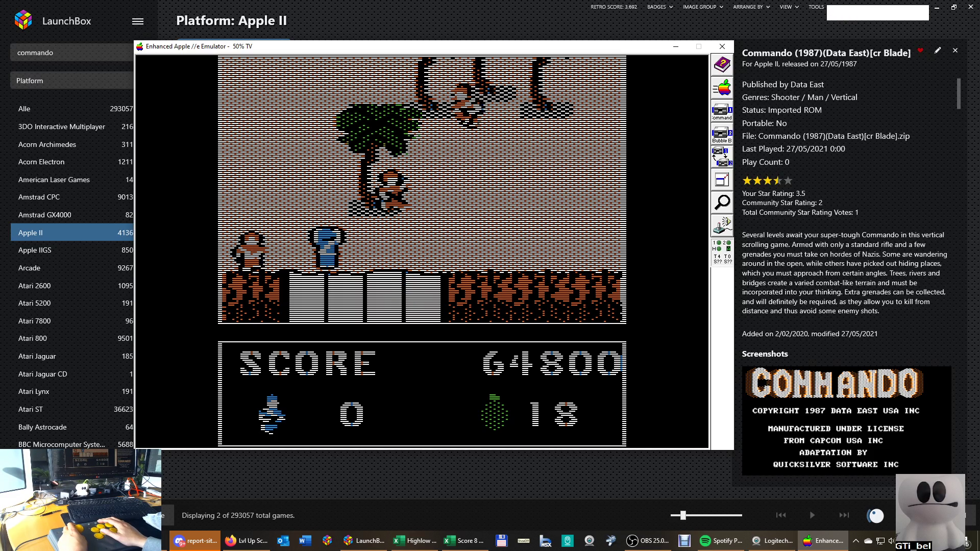
Task: Open the emulator help book icon
Action: coord(722,65)
